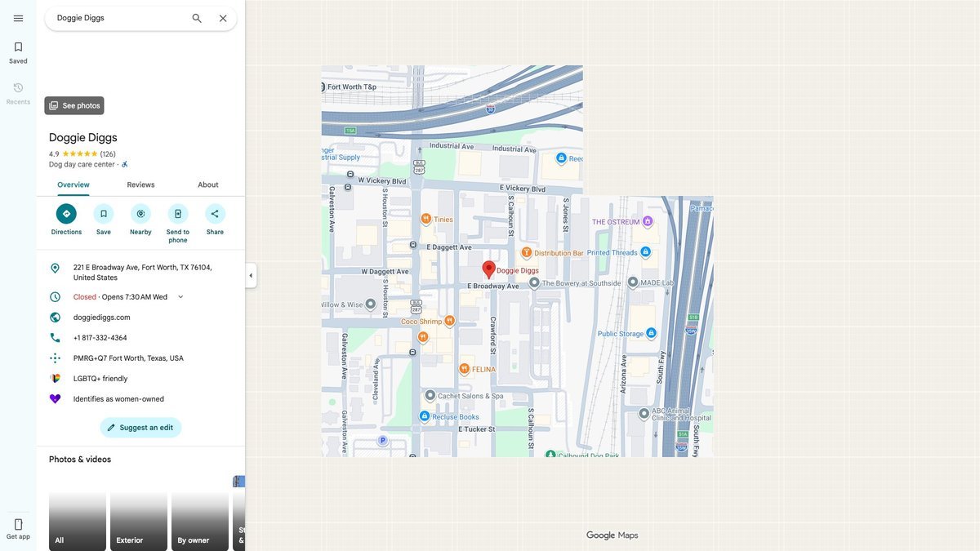Select Recluse Books marker on map
Image resolution: width=980 pixels, height=551 pixels.
[x=425, y=416]
